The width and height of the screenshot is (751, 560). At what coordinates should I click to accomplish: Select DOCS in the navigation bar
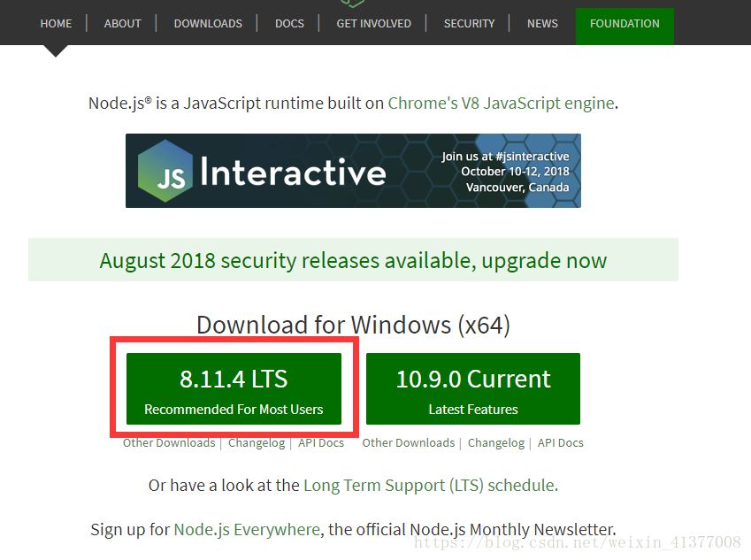click(x=289, y=24)
